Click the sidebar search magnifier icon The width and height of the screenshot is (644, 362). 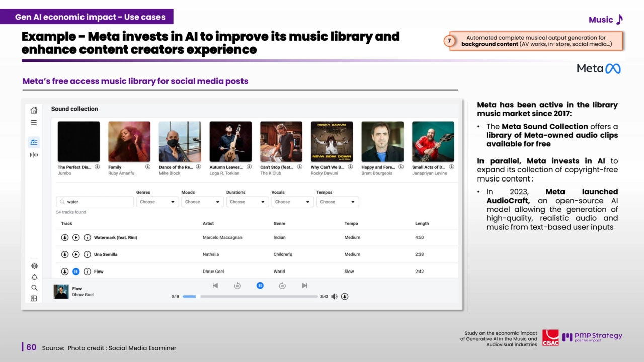(x=34, y=288)
